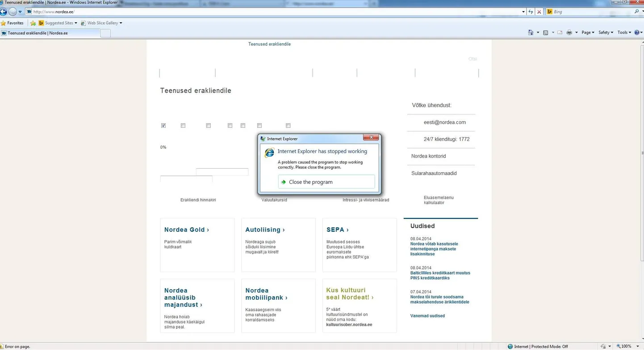
Task: Open news about soodsama makselahenduse ärikliendile
Action: click(439, 299)
